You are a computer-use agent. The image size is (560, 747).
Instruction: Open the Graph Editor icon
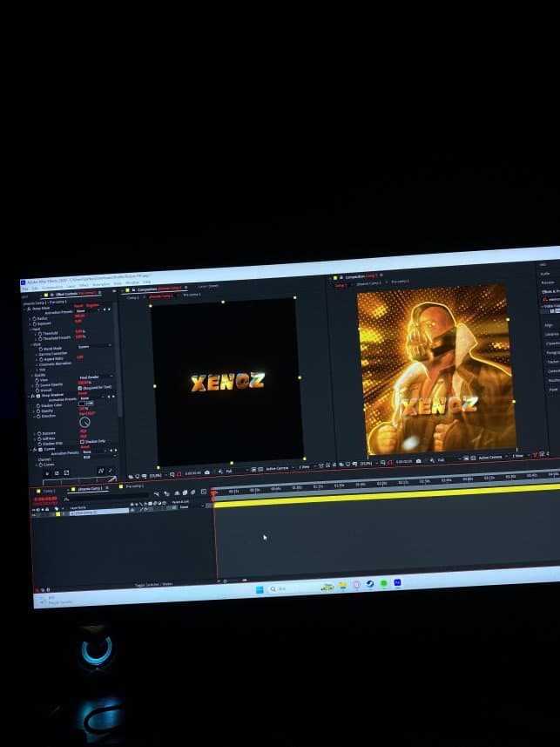[x=203, y=491]
